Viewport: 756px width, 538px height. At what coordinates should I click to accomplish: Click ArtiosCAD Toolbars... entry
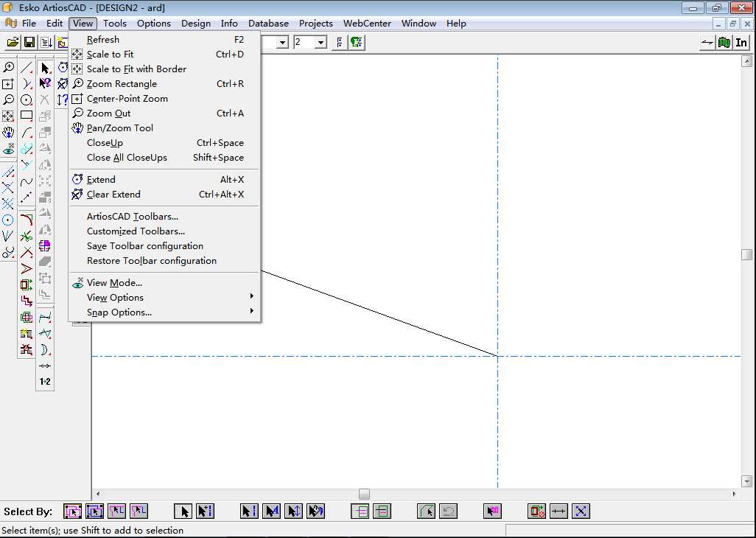133,217
